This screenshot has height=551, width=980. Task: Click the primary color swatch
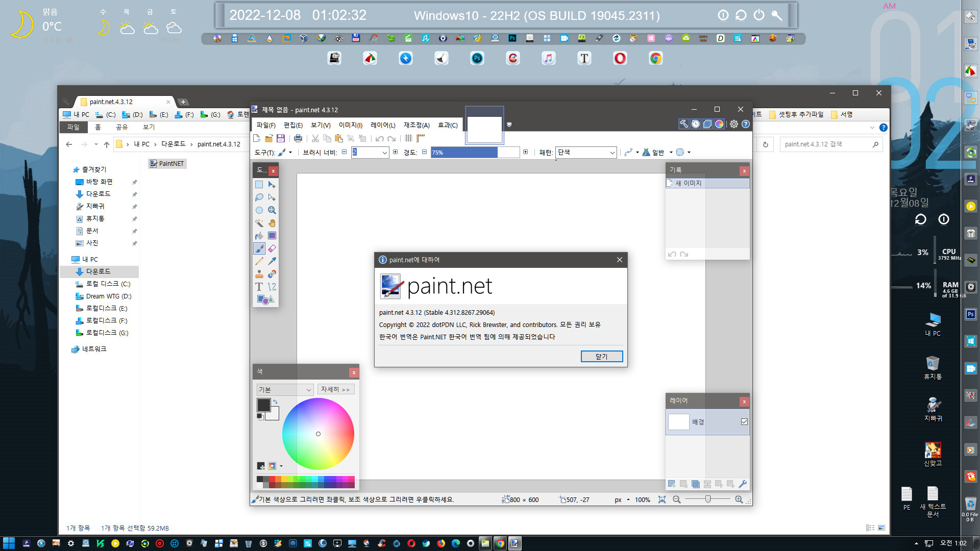(263, 405)
